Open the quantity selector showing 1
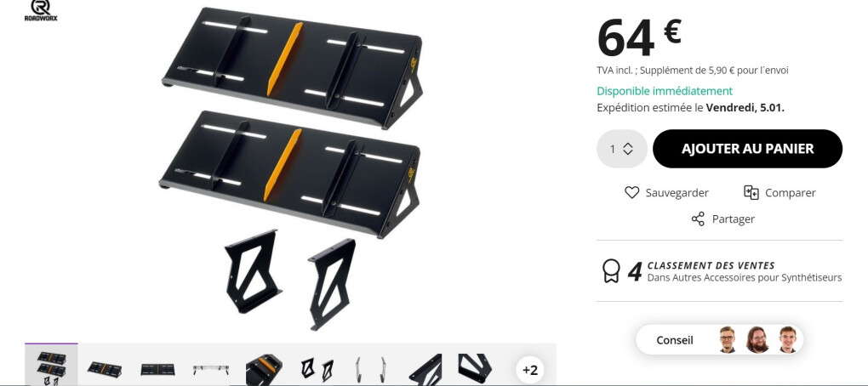868x386 pixels. [x=622, y=149]
